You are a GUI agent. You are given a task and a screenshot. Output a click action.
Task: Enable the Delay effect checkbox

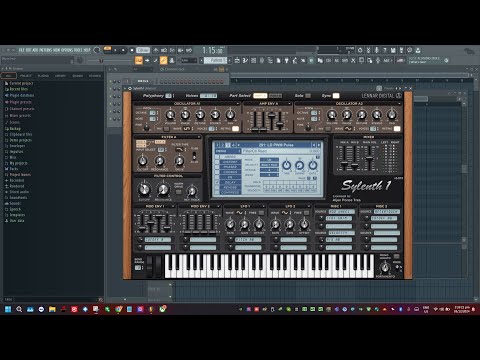tap(217, 183)
